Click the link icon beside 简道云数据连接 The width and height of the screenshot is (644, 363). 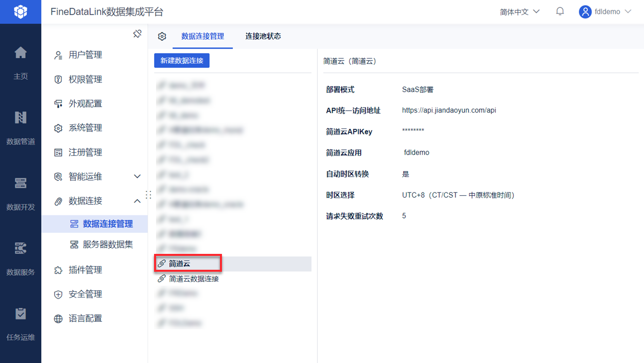point(161,279)
